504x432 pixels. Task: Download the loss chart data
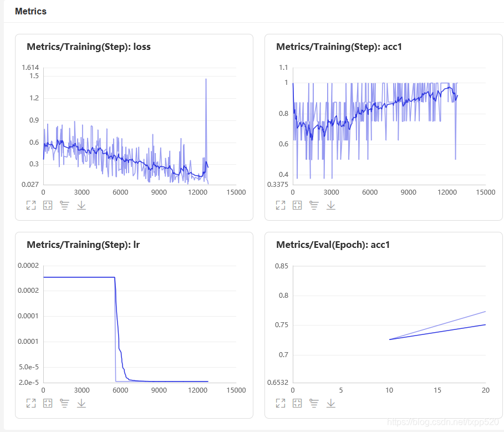click(x=82, y=205)
